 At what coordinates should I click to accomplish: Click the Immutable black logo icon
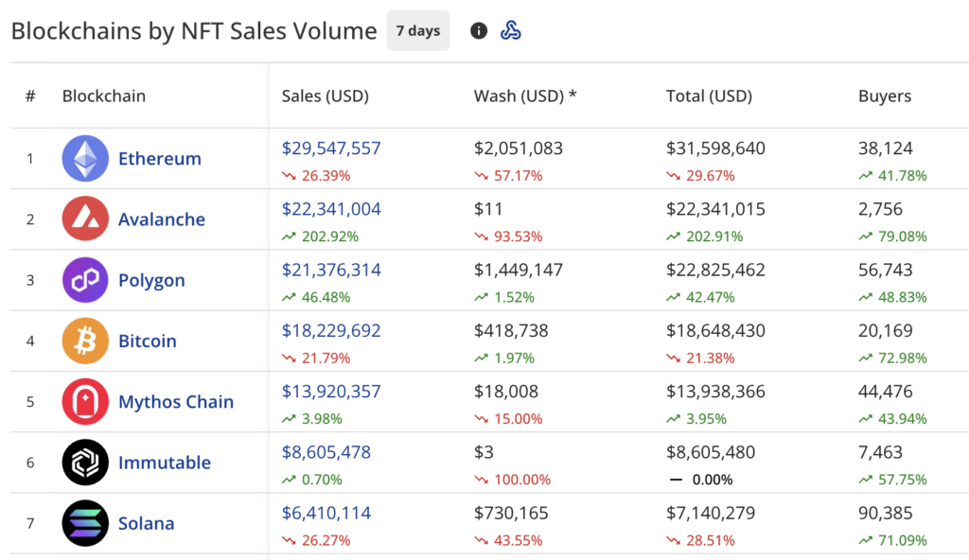pyautogui.click(x=84, y=463)
